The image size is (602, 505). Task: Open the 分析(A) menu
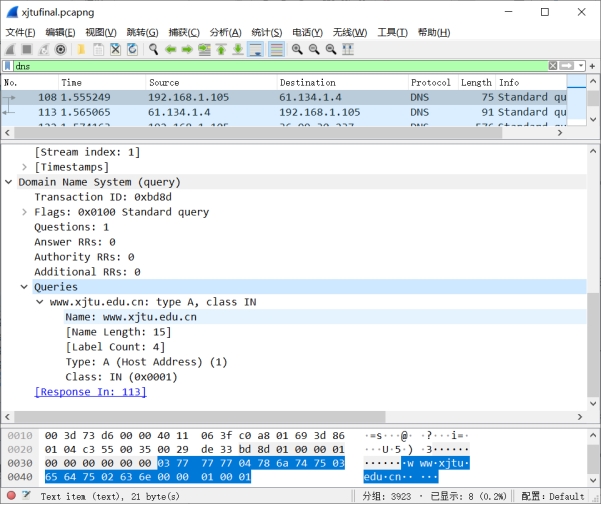pyautogui.click(x=225, y=32)
